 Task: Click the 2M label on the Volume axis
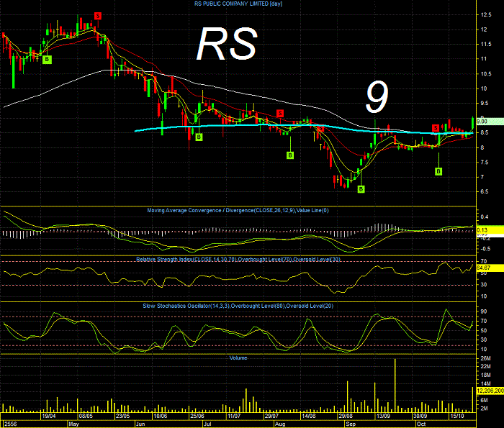(484, 409)
